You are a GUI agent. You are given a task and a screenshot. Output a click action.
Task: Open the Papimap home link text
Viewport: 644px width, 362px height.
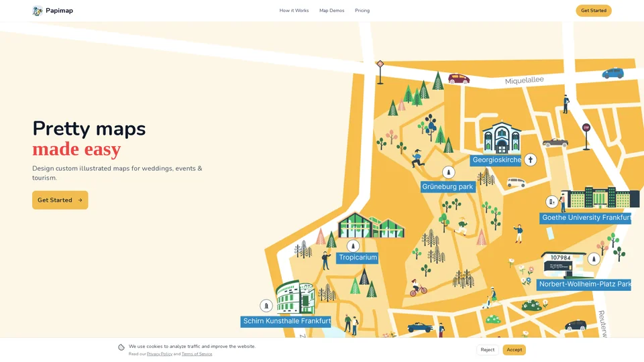[x=59, y=11]
